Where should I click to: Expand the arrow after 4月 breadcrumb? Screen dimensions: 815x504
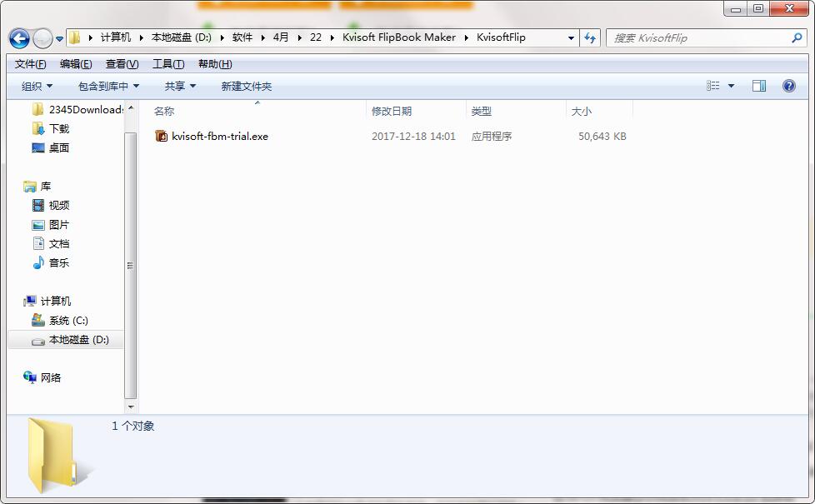pos(299,38)
